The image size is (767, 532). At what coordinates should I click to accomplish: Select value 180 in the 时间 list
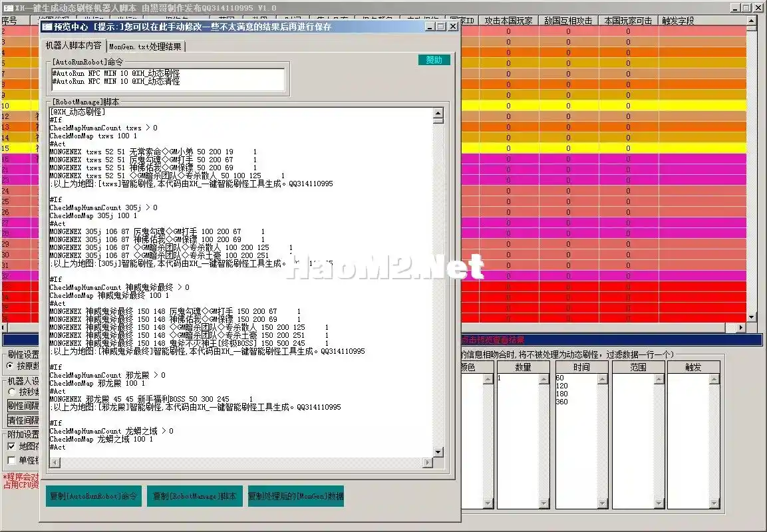pos(562,394)
